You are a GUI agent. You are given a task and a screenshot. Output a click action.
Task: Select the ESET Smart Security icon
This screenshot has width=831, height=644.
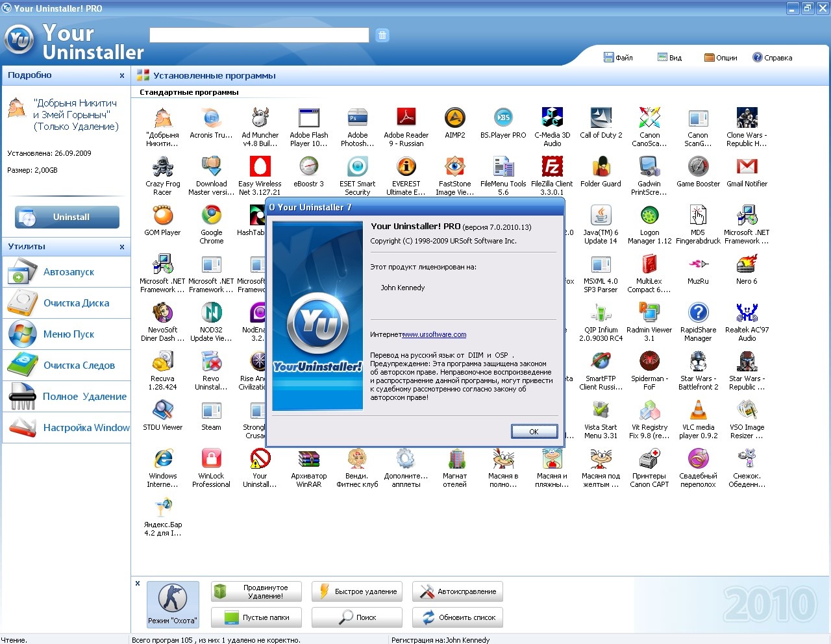[x=357, y=167]
